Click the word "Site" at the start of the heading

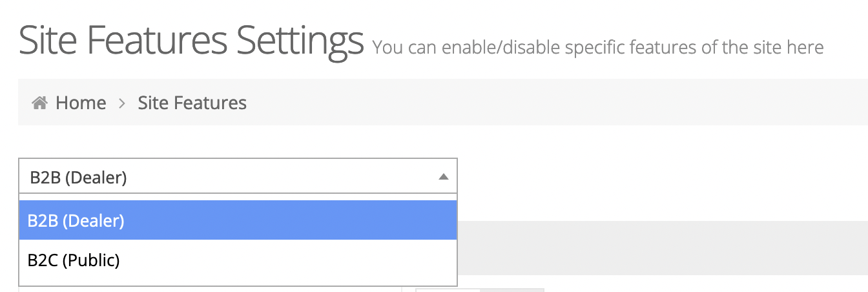pos(48,40)
